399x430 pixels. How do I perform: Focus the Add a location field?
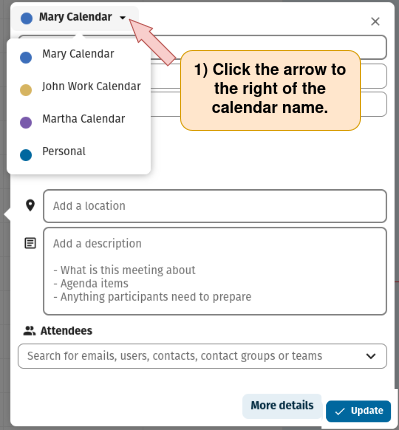click(215, 206)
